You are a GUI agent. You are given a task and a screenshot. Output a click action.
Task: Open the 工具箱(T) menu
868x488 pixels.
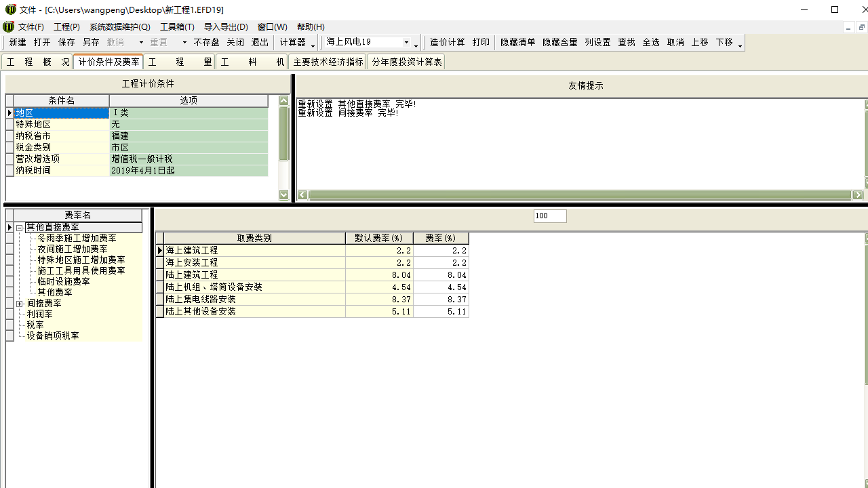click(177, 27)
